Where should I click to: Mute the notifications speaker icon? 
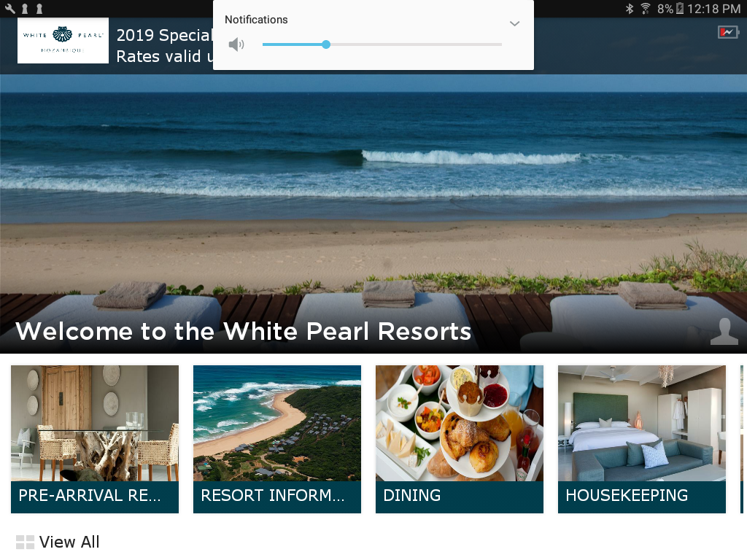[236, 44]
